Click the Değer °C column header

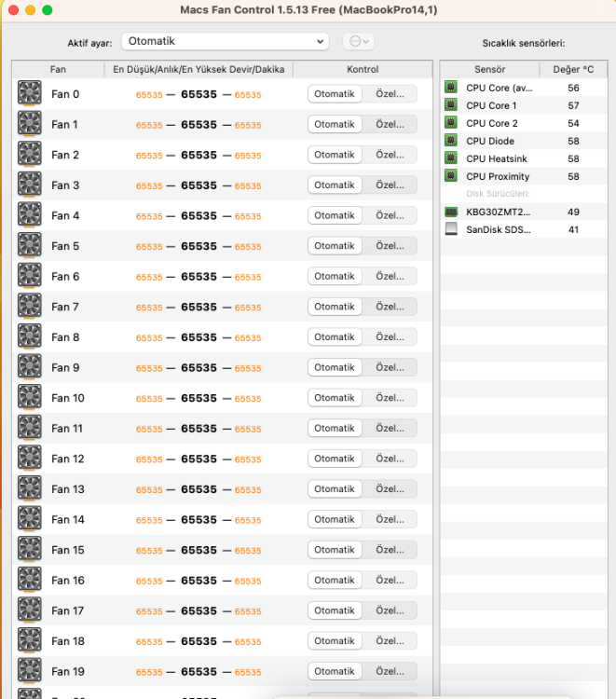[x=573, y=70]
